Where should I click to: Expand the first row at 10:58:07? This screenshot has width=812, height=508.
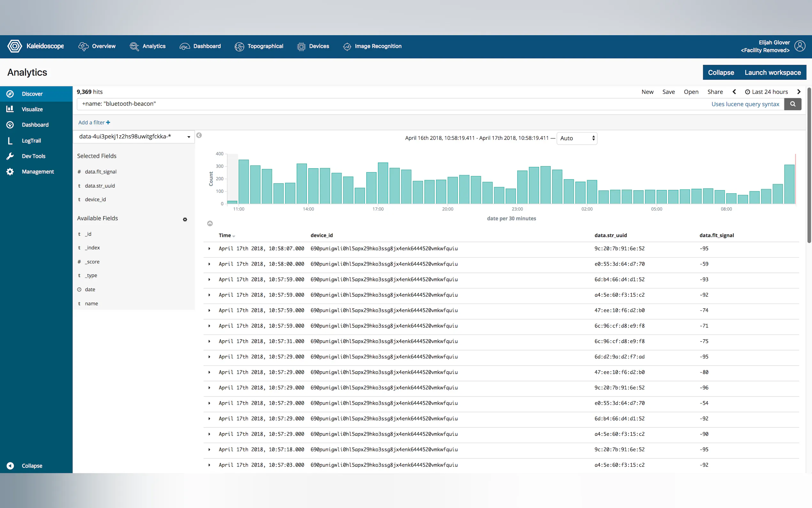(x=209, y=249)
